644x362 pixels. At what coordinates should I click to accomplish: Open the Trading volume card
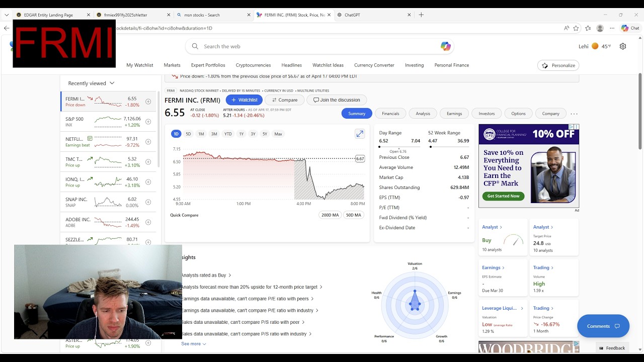click(553, 279)
